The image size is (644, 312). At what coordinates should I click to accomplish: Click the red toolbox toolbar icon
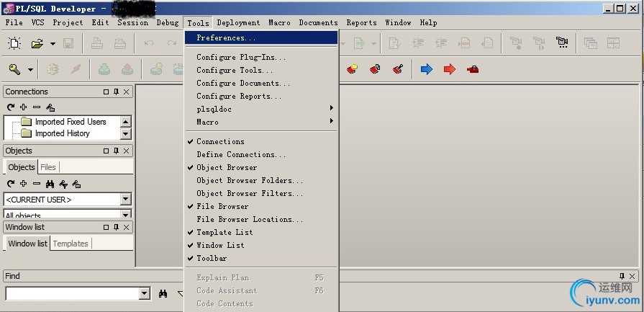(x=473, y=69)
